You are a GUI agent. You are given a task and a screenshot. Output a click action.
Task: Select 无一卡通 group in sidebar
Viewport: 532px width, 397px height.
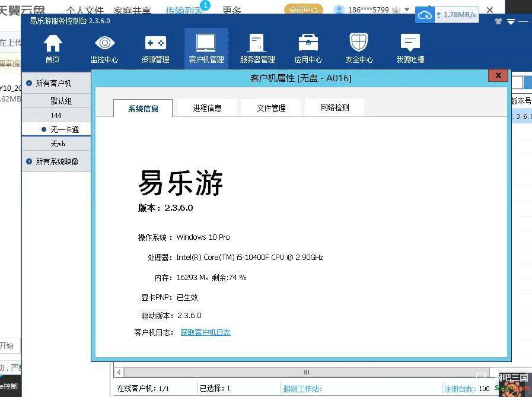tap(56, 129)
